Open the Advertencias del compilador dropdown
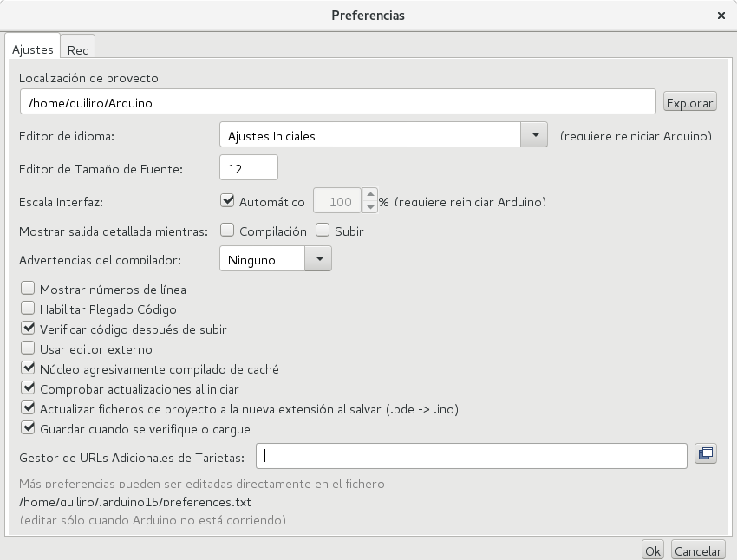Image resolution: width=737 pixels, height=560 pixels. (x=318, y=258)
